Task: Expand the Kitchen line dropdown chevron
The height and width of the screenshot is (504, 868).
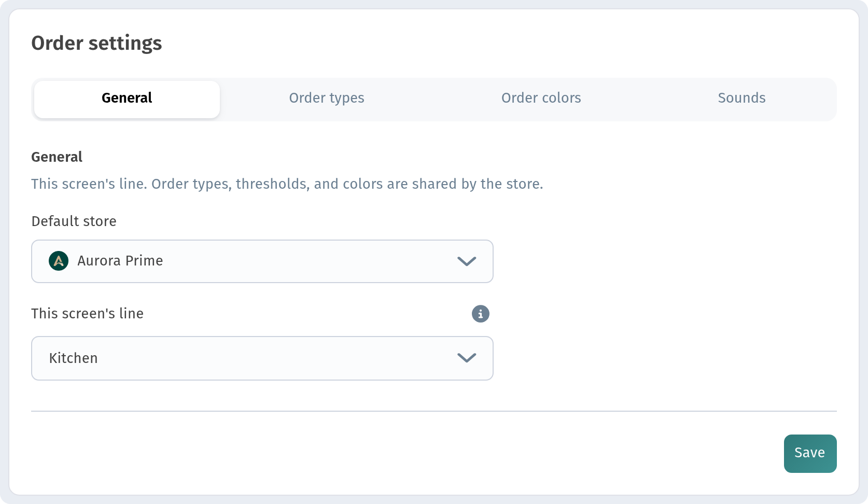Action: [x=467, y=358]
